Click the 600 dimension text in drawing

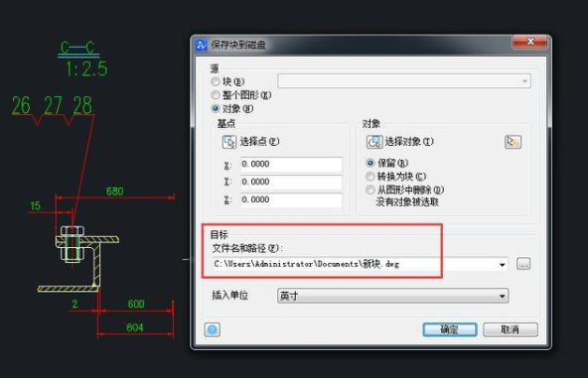[x=136, y=304]
